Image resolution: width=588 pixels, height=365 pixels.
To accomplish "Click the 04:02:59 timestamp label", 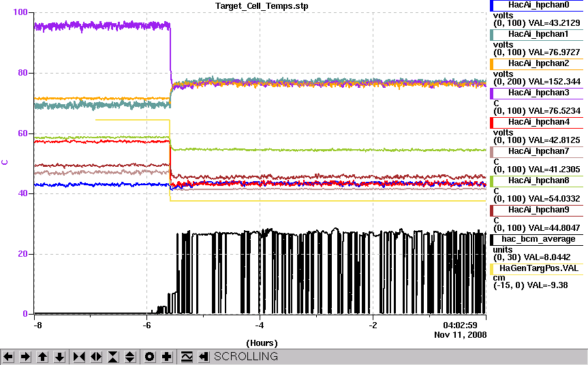I will tap(460, 326).
